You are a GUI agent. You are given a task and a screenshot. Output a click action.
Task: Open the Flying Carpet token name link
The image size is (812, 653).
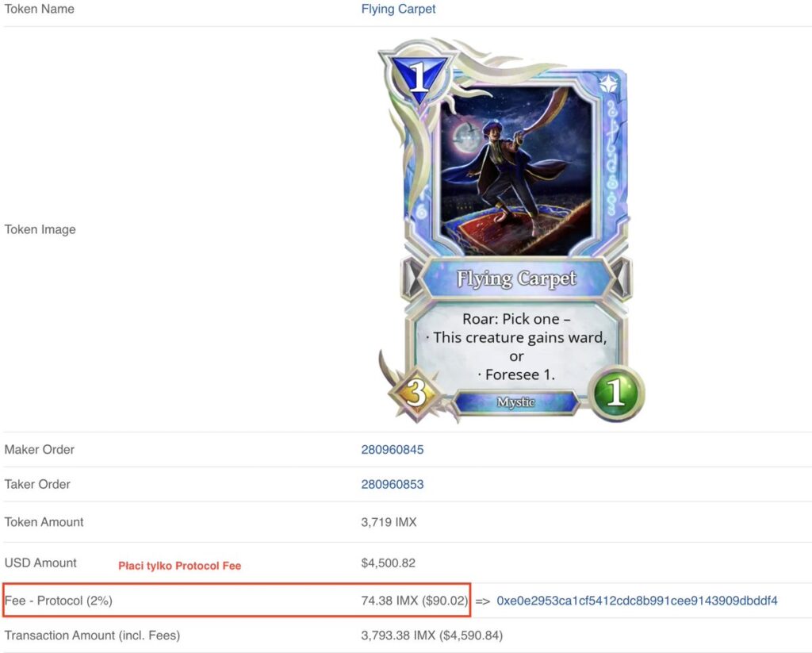click(398, 9)
